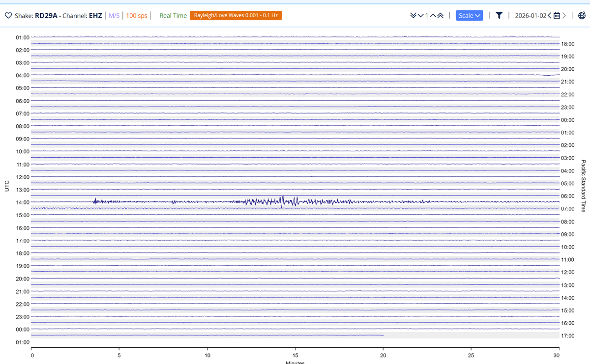The width and height of the screenshot is (590, 364).
Task: Go to the next date arrow
Action: pyautogui.click(x=564, y=16)
